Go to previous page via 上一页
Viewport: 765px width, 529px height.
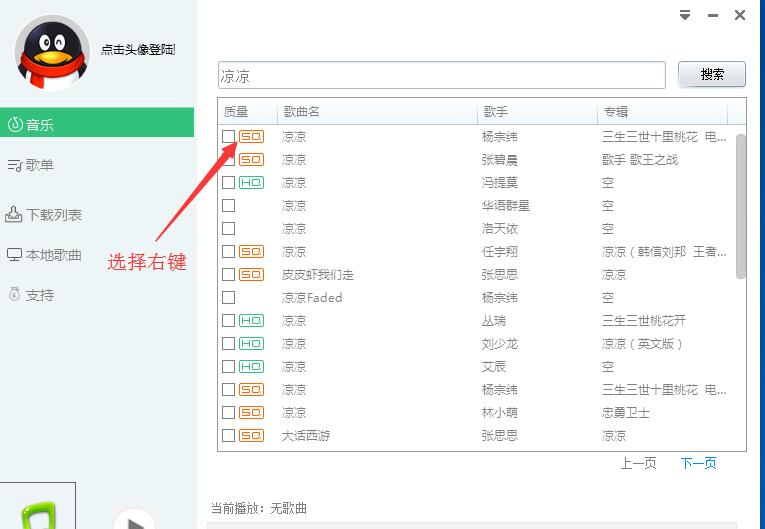click(x=638, y=463)
